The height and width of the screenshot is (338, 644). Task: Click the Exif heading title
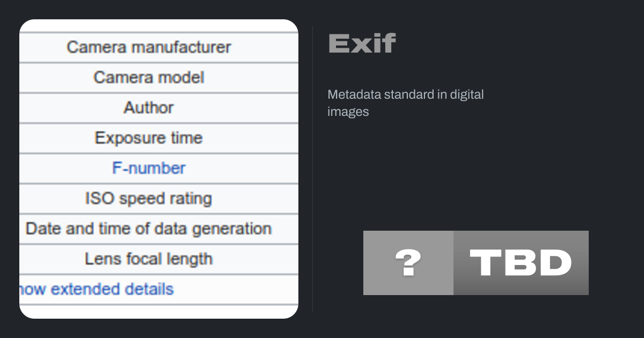tap(362, 43)
